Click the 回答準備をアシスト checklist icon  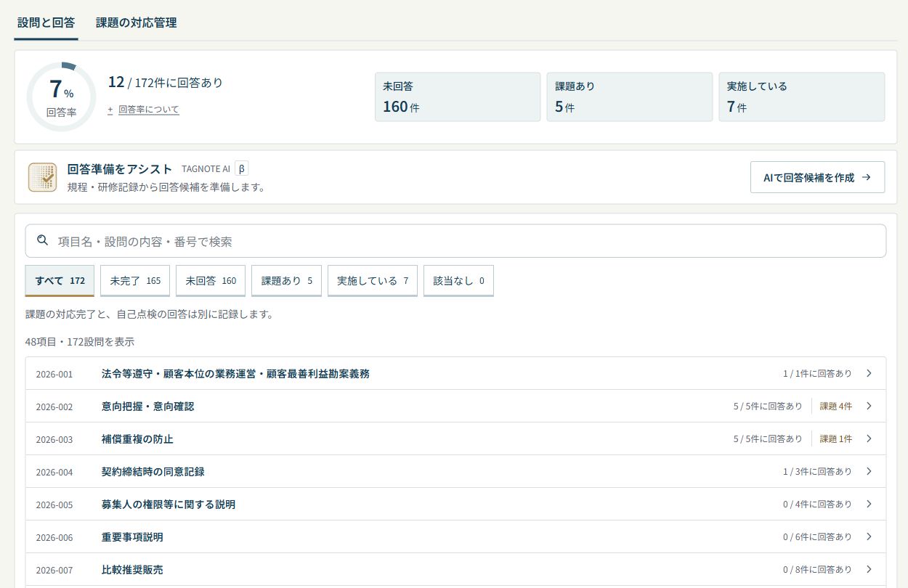42,177
